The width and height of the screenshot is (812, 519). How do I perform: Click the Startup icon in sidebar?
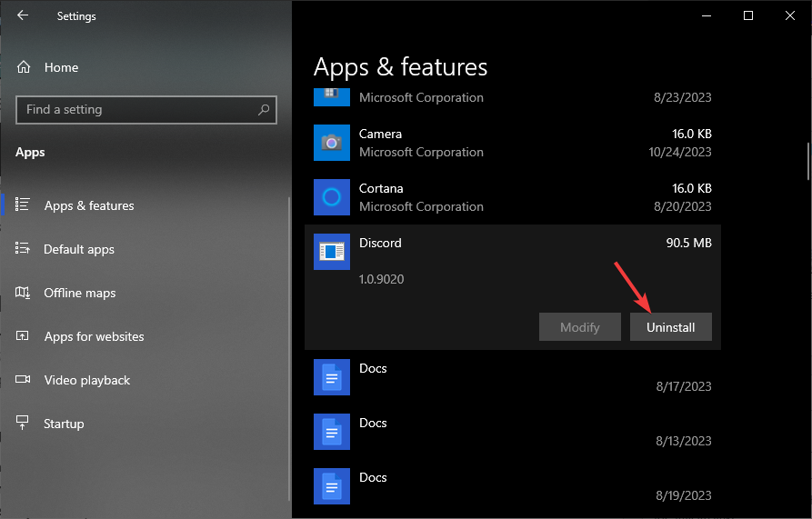[x=22, y=423]
